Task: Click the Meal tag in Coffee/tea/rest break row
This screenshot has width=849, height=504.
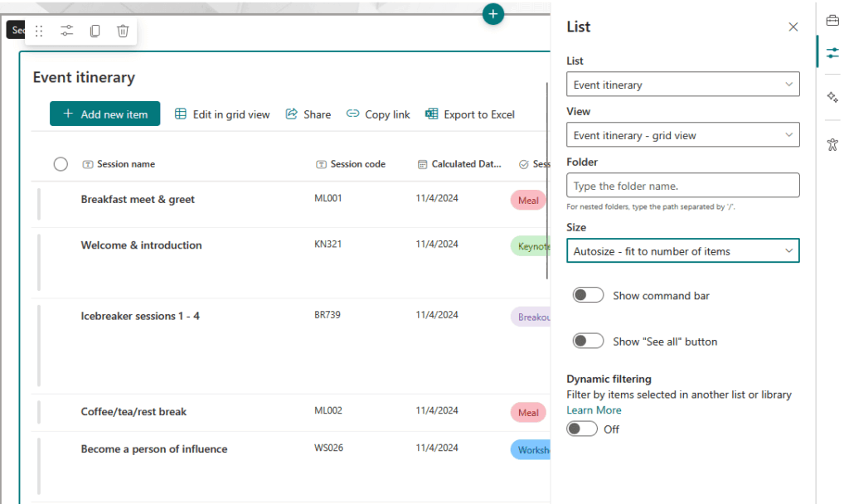Action: [x=528, y=413]
